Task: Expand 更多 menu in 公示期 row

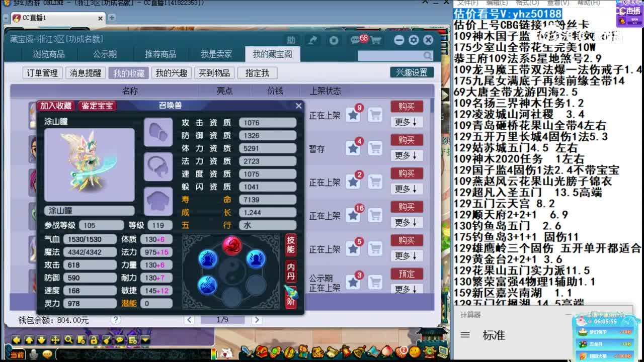Action: click(407, 289)
